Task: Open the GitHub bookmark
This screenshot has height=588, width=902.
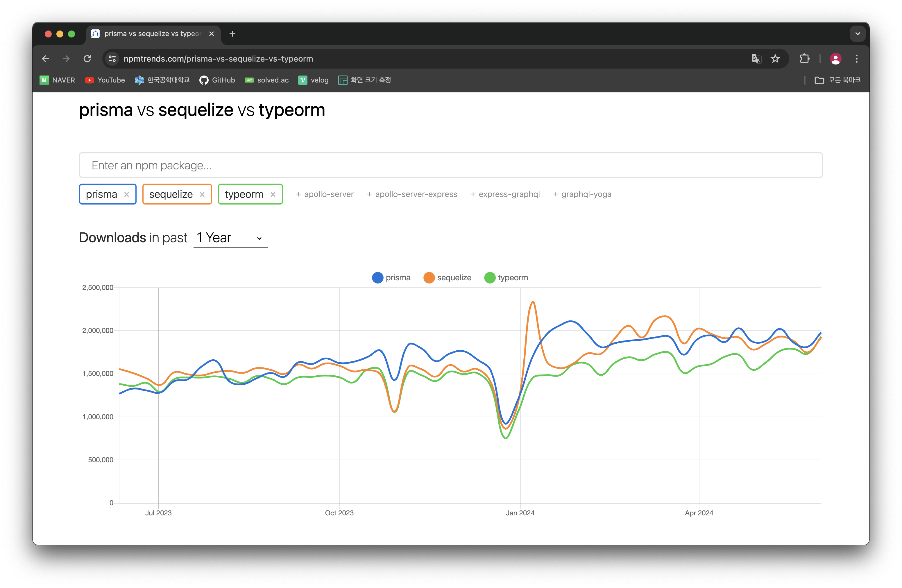Action: tap(217, 80)
